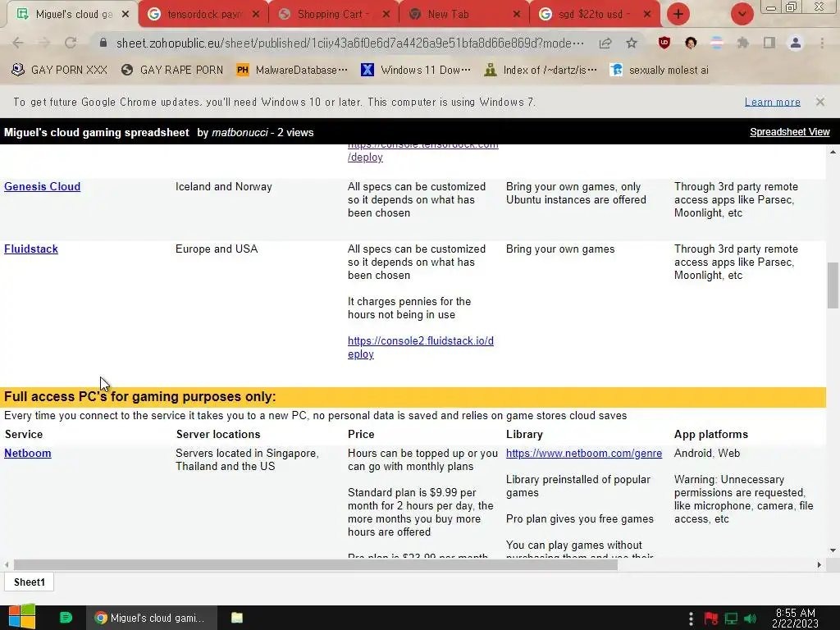This screenshot has height=630, width=840.
Task: Click the 'Server locations' column header
Action: [218, 434]
